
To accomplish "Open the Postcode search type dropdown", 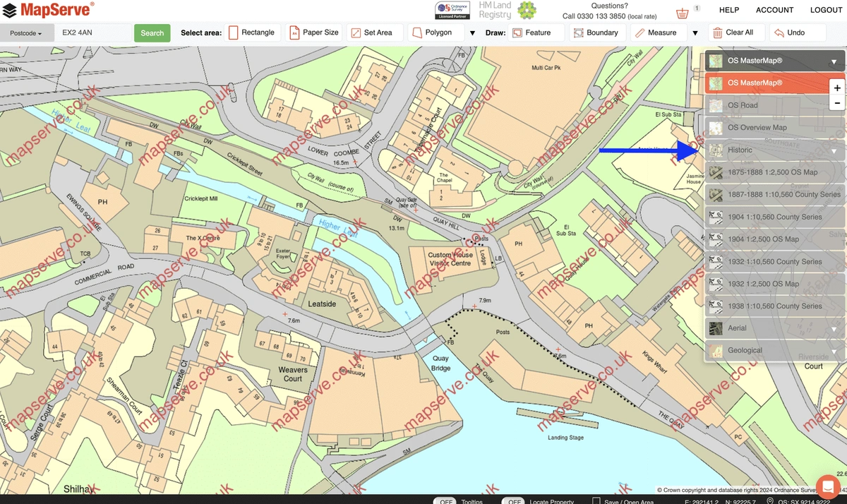I will tap(25, 32).
